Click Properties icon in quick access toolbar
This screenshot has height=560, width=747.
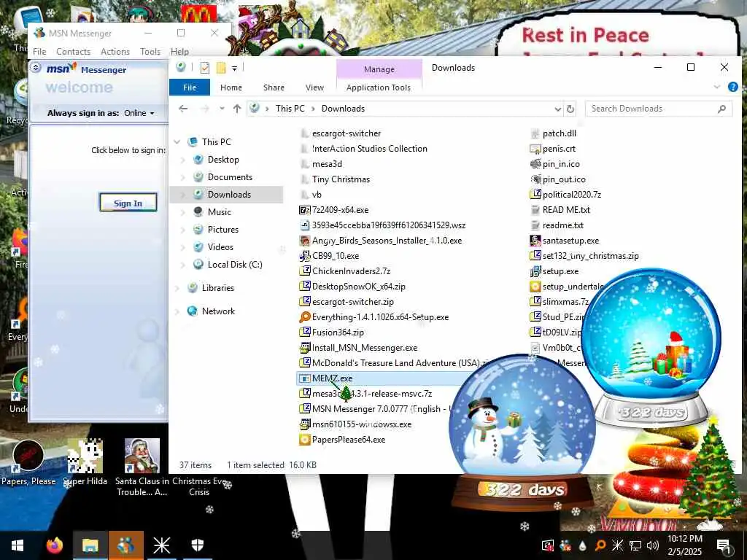(x=205, y=68)
